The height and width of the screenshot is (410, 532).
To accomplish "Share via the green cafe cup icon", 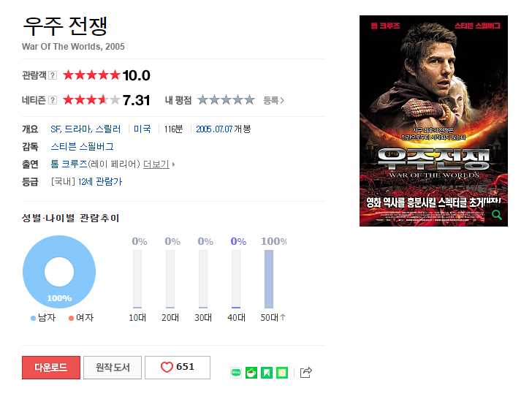I will pyautogui.click(x=251, y=373).
